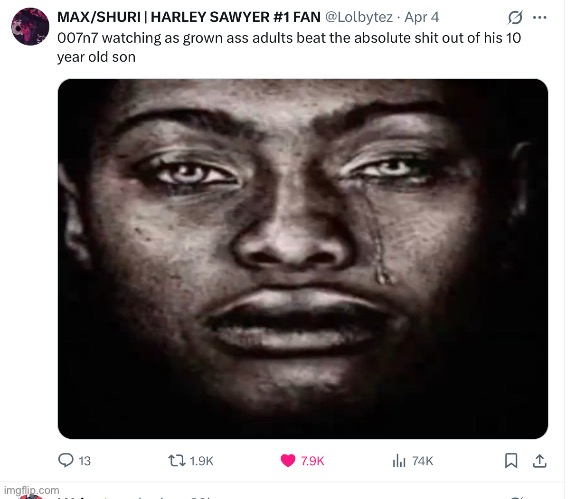Open the author's profile avatar
Screen dimensions: 575x499
pyautogui.click(x=30, y=26)
